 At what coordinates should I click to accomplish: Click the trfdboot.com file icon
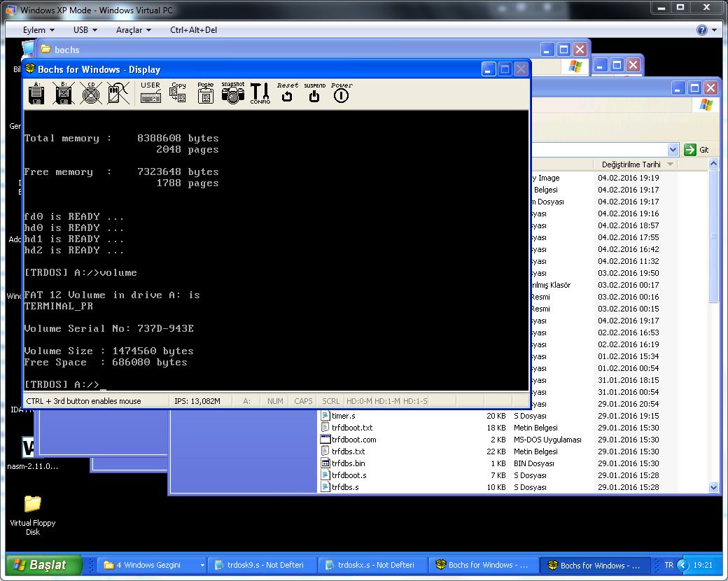tap(325, 439)
